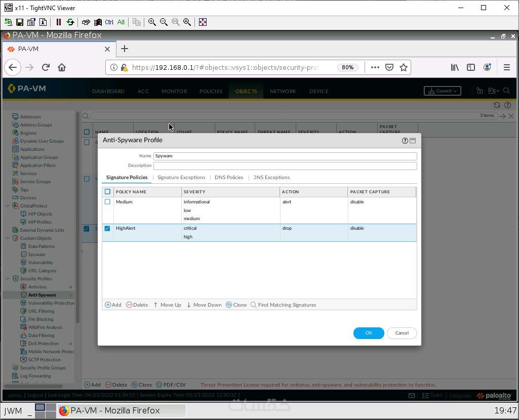This screenshot has height=420, width=519.
Task: Toggle the select-all checkbox in policy header
Action: 107,192
